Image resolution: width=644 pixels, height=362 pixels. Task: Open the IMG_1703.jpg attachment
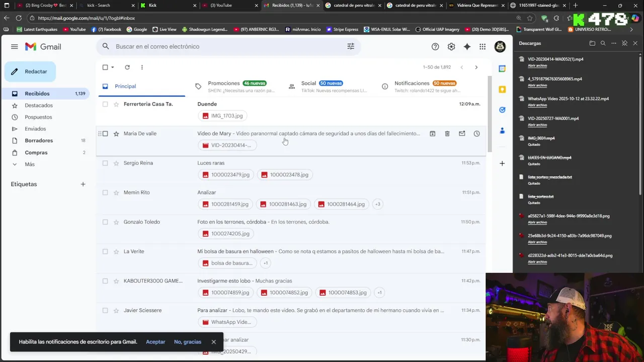(x=222, y=116)
